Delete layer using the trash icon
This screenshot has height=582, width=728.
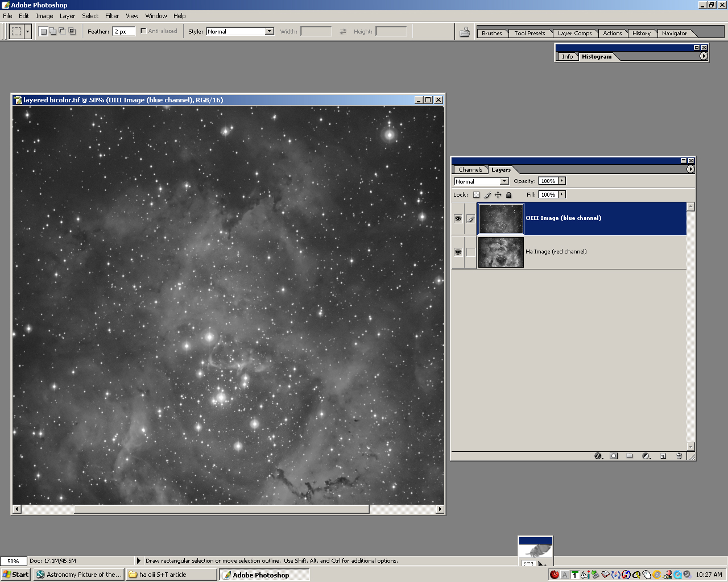679,456
